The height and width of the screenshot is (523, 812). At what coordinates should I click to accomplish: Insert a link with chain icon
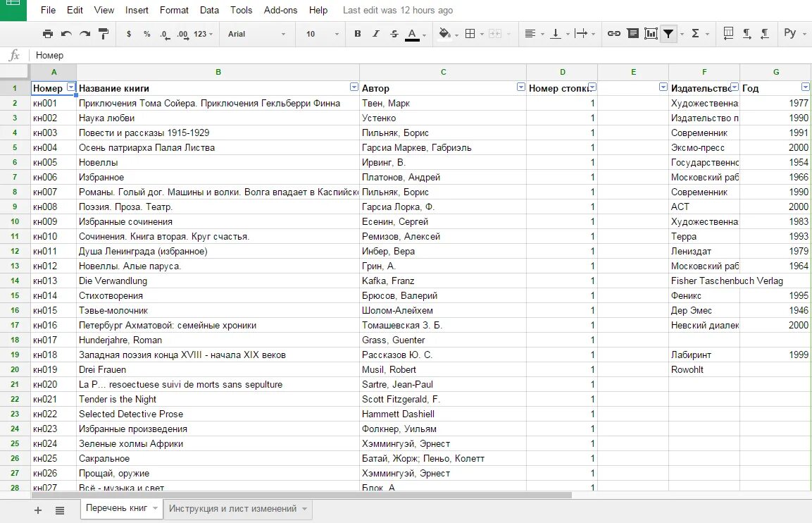[613, 34]
